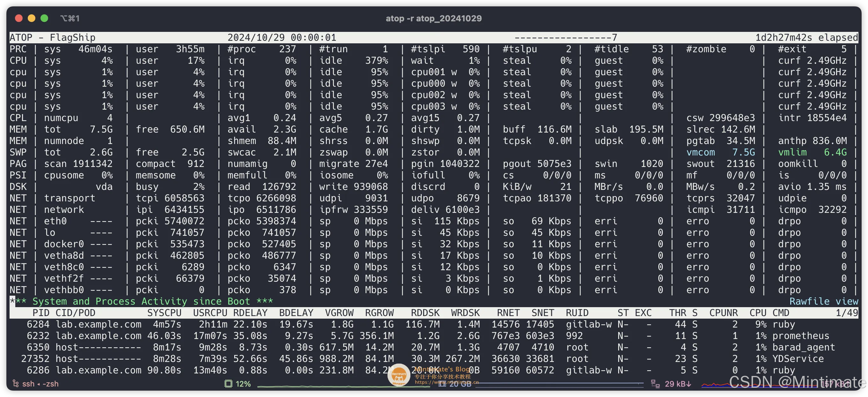The width and height of the screenshot is (868, 397).
Task: Click the green zoom window button
Action: coord(45,18)
